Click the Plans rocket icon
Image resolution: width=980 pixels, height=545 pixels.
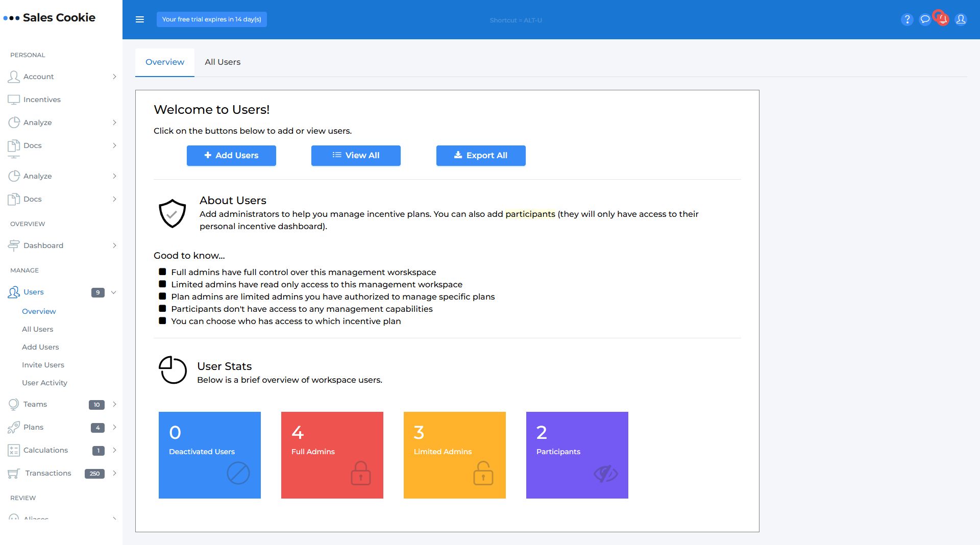click(14, 427)
